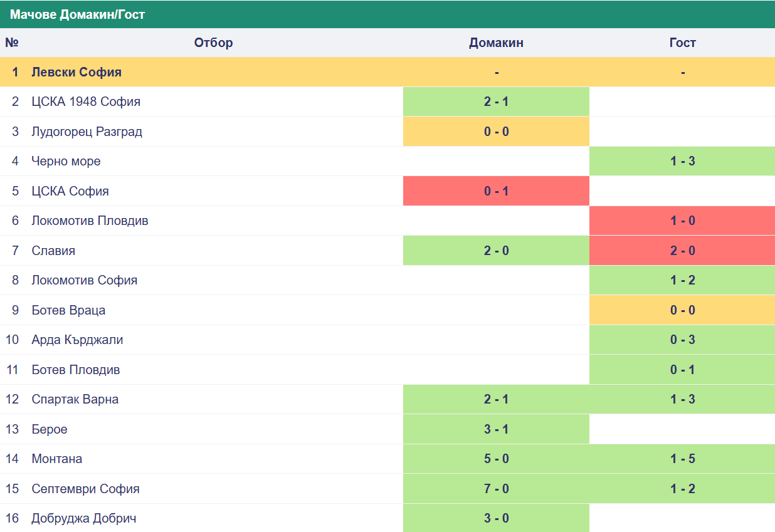Click the Славия team name
775x532 pixels.
point(53,251)
